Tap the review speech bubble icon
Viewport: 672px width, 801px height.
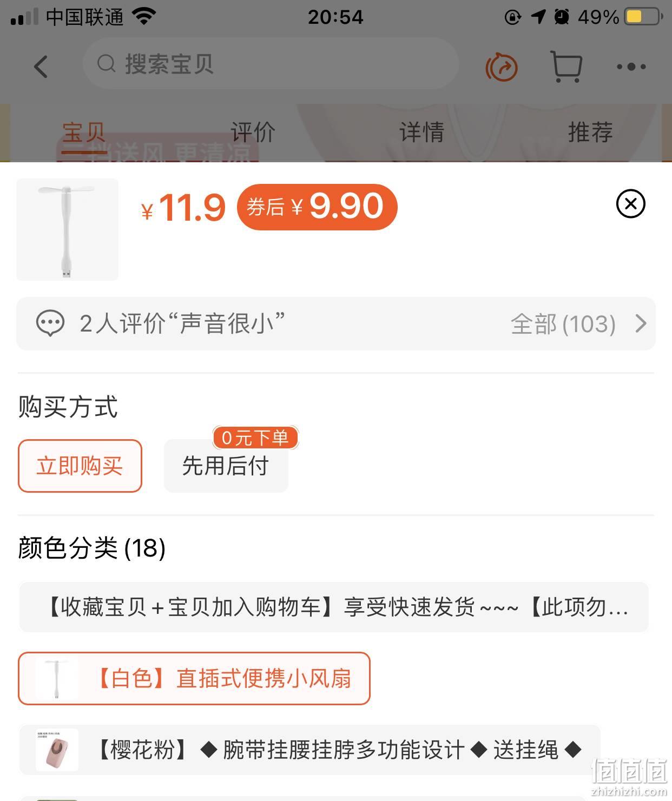click(50, 323)
